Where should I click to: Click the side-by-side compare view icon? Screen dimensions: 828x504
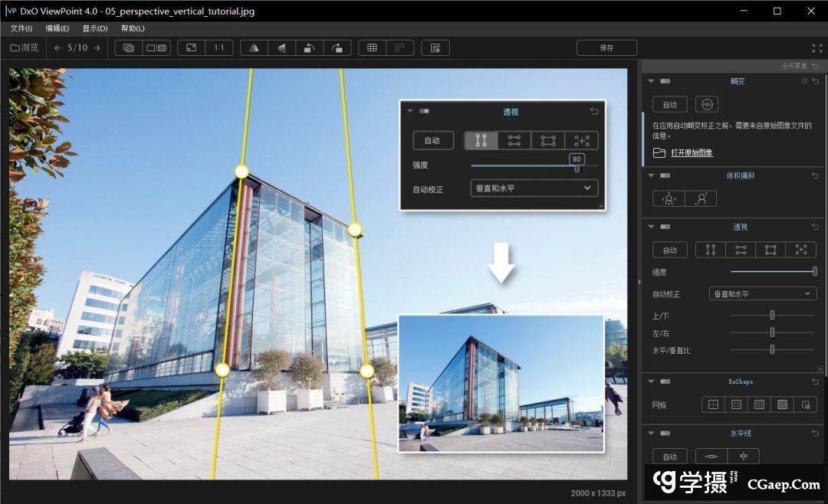[156, 47]
